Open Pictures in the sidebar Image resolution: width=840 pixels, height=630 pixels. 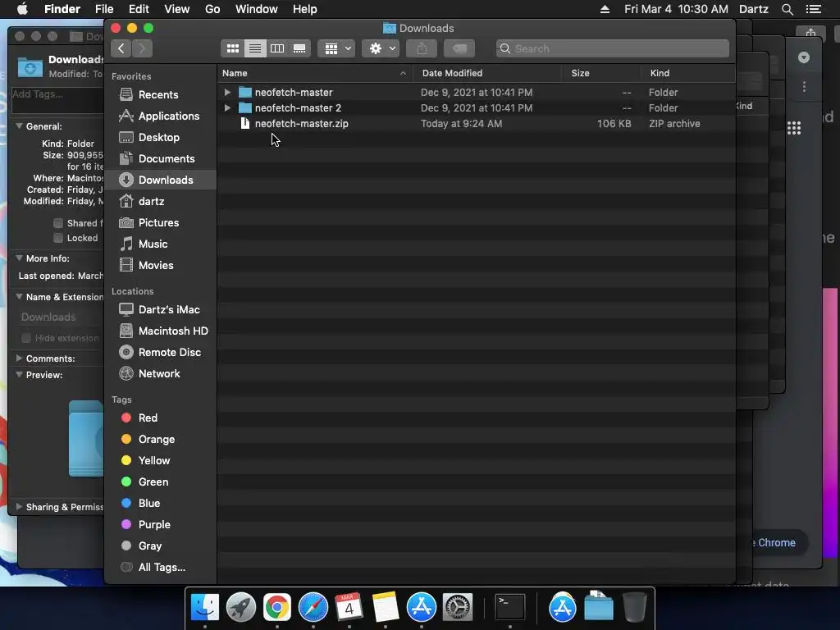click(161, 223)
